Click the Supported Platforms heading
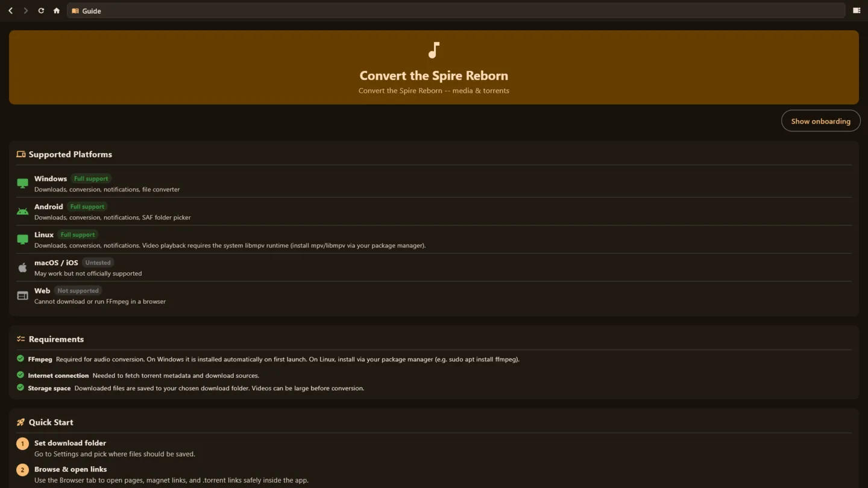The width and height of the screenshot is (868, 488). click(71, 154)
